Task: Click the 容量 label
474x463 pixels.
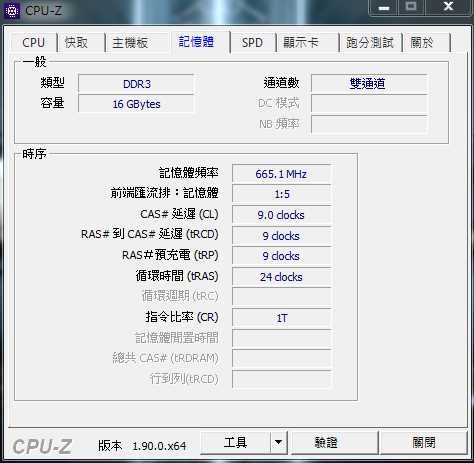Action: point(52,103)
